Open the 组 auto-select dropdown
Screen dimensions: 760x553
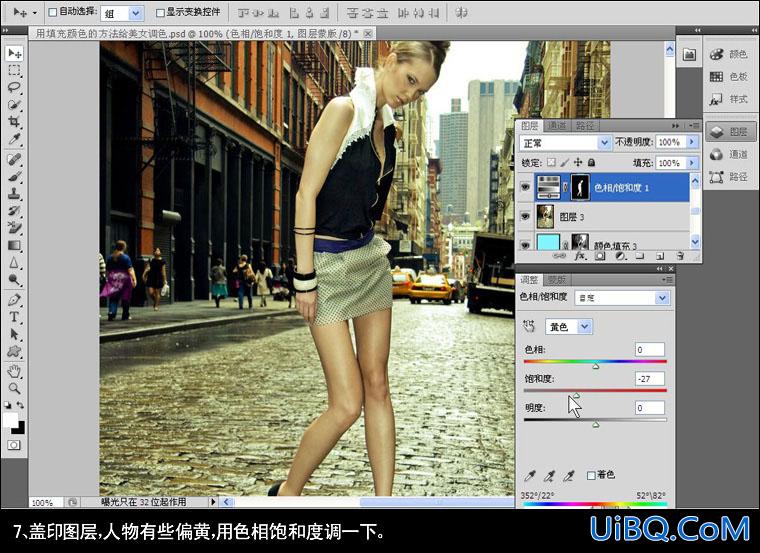click(x=136, y=14)
